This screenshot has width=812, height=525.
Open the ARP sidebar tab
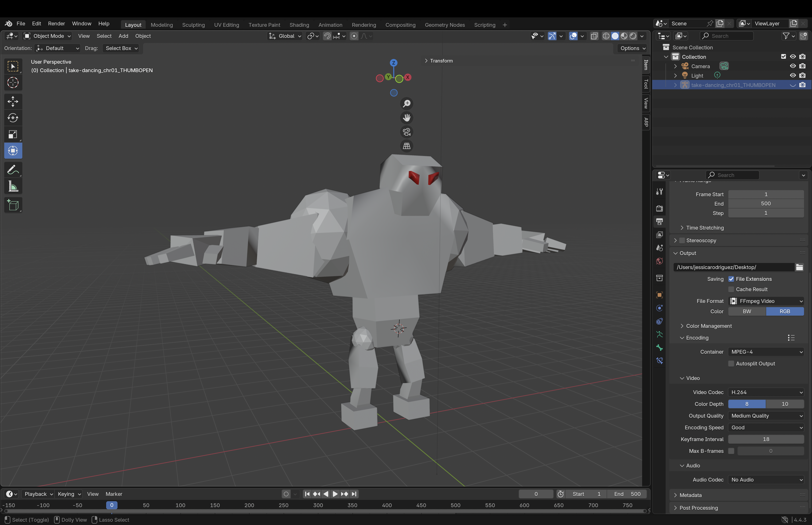point(646,122)
